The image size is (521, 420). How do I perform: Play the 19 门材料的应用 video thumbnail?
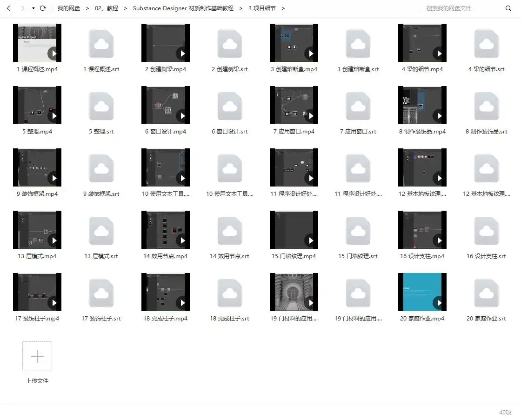(x=294, y=292)
